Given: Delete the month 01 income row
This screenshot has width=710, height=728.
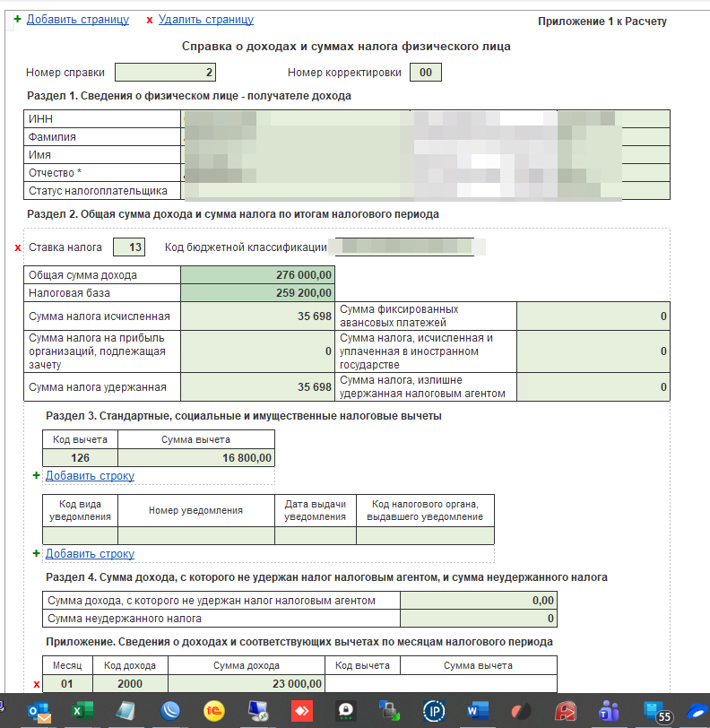Looking at the screenshot, I should (x=37, y=684).
